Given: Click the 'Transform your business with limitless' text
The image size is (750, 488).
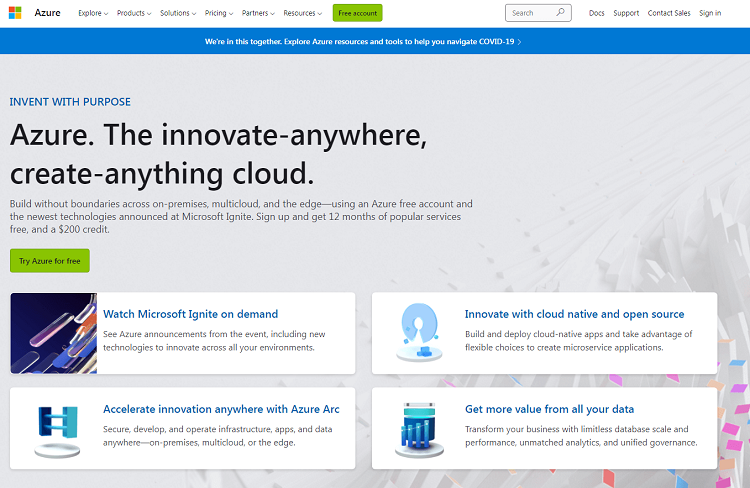Looking at the screenshot, I should point(581,436).
